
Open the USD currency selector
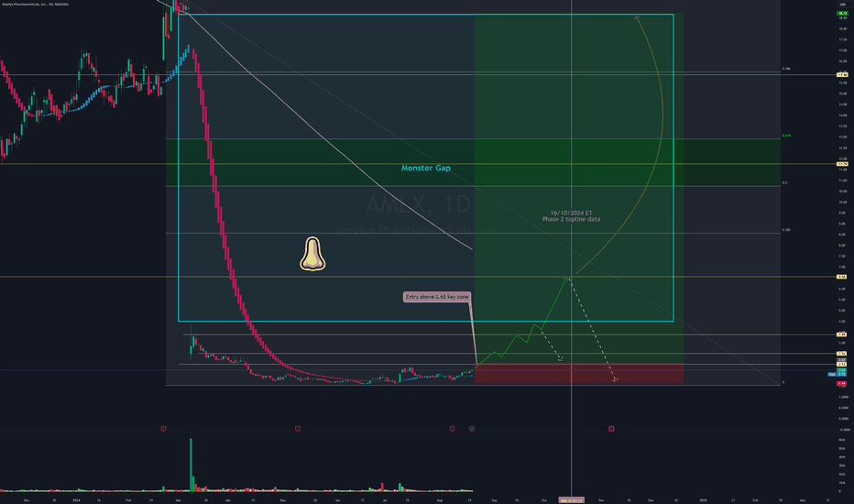coord(842,5)
